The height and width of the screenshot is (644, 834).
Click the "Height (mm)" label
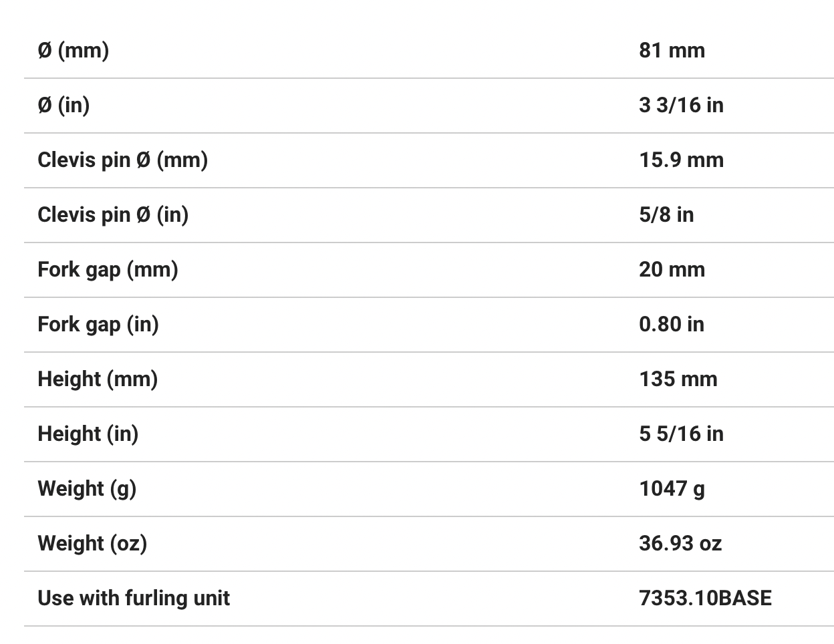tap(98, 379)
